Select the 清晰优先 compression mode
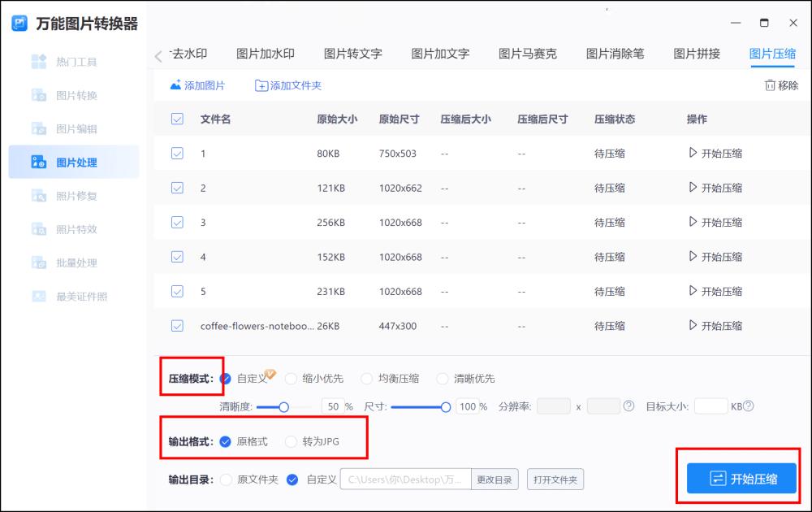The width and height of the screenshot is (812, 512). pos(443,378)
